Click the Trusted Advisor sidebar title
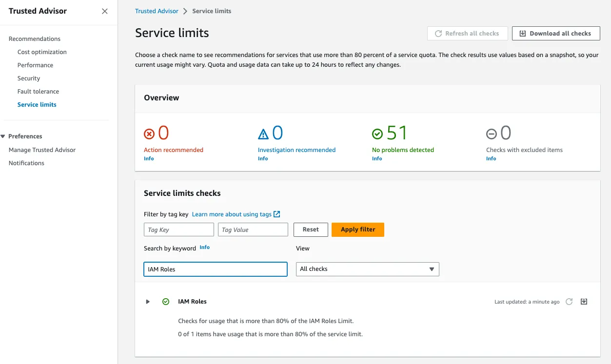 [x=38, y=11]
